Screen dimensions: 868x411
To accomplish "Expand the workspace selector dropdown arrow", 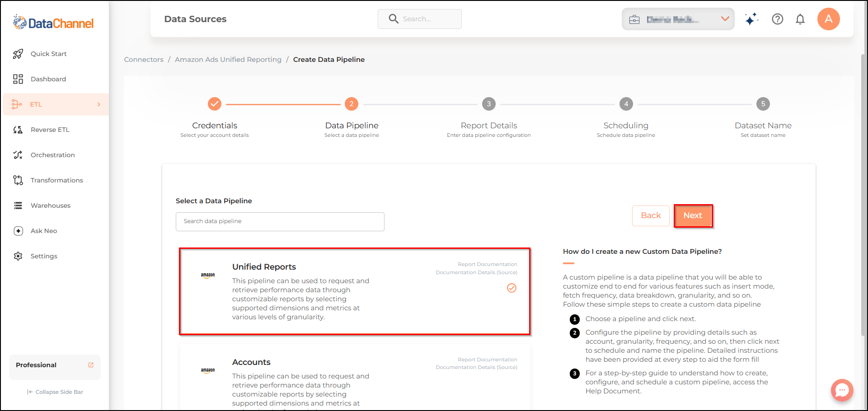I will tap(725, 19).
